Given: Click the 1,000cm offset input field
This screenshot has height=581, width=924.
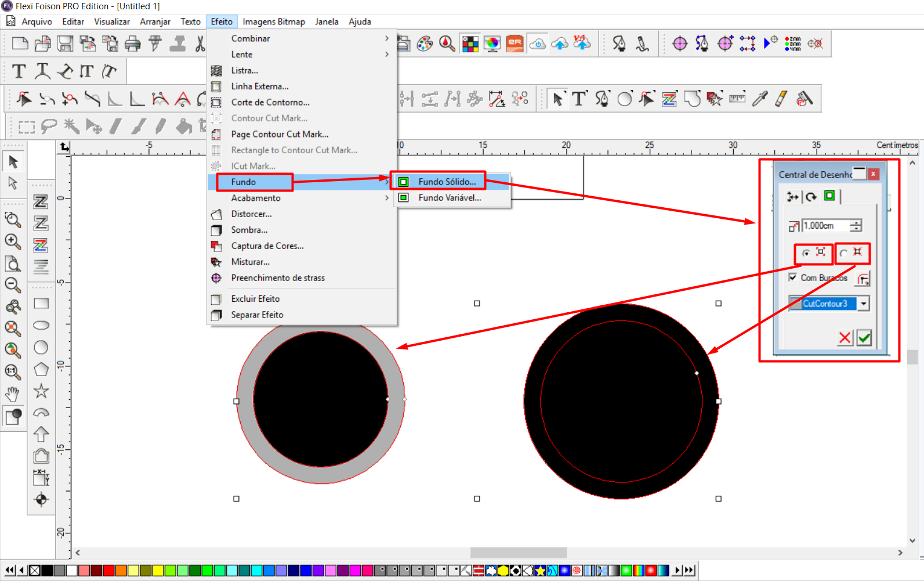Looking at the screenshot, I should pyautogui.click(x=826, y=225).
